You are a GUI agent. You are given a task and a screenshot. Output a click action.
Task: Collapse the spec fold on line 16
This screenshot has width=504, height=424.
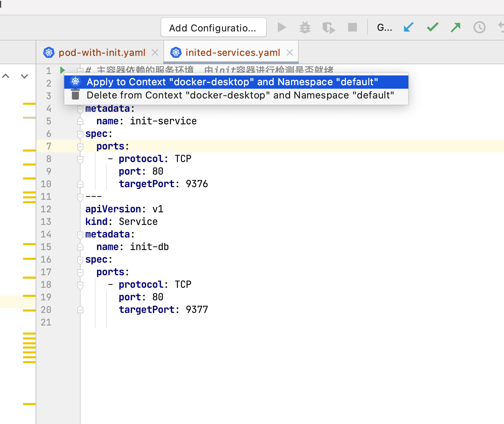point(80,259)
